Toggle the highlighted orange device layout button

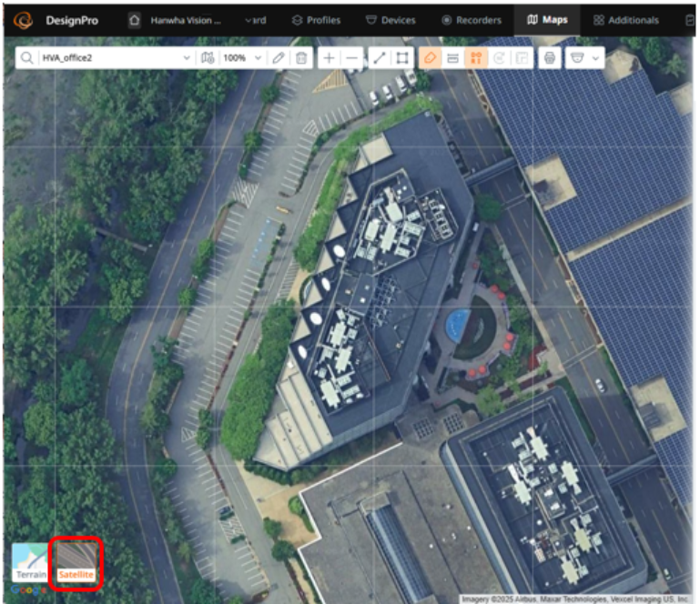[x=475, y=58]
